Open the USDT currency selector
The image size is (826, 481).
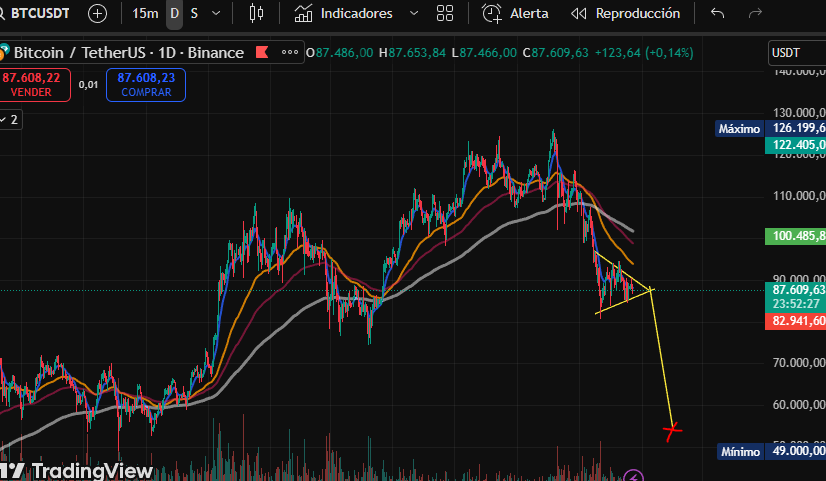pyautogui.click(x=796, y=53)
